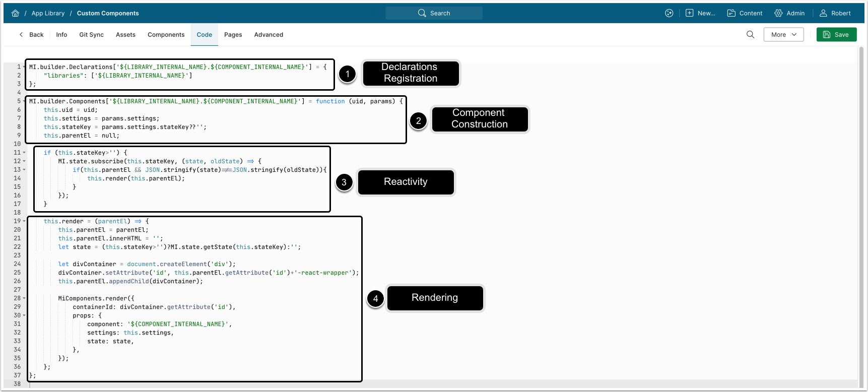The height and width of the screenshot is (392, 868).
Task: Collapse MiComponents.render block at line 28
Action: point(24,298)
